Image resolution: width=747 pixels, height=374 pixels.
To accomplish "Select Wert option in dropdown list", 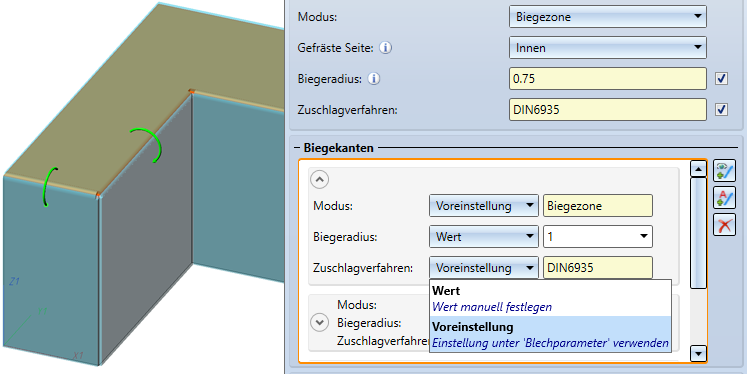I will 550,298.
